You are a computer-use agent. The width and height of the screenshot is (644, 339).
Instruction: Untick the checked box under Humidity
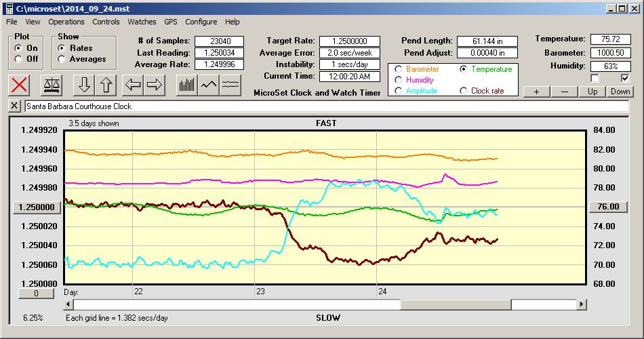pos(625,78)
